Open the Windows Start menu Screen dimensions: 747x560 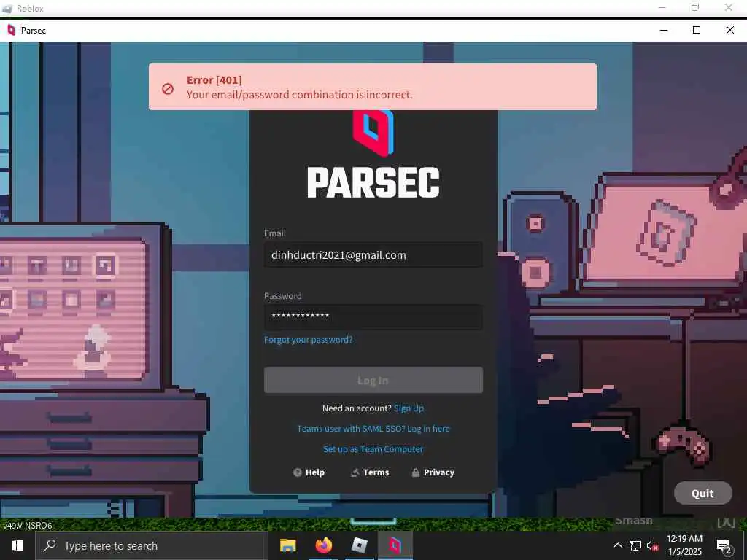point(18,545)
